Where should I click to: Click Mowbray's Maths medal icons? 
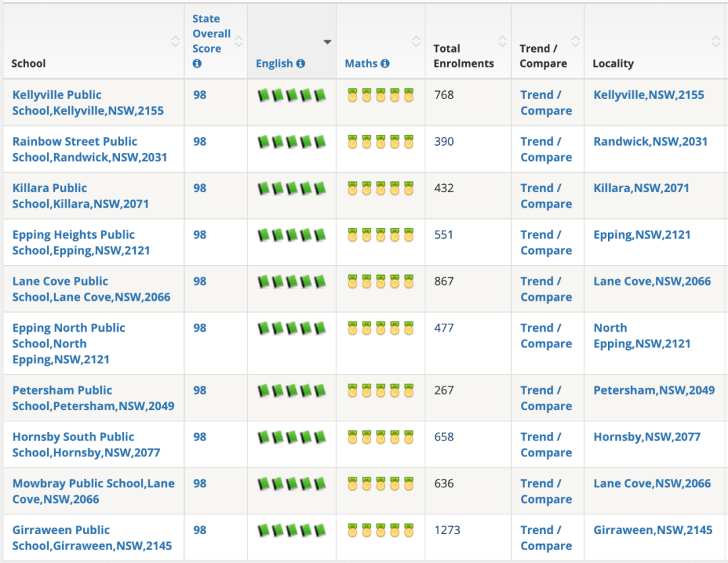(380, 484)
